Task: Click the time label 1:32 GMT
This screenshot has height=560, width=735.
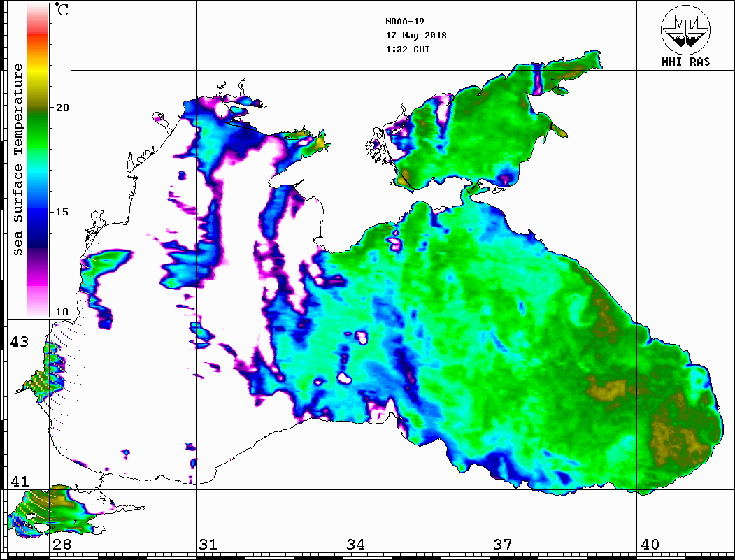Action: coord(407,49)
